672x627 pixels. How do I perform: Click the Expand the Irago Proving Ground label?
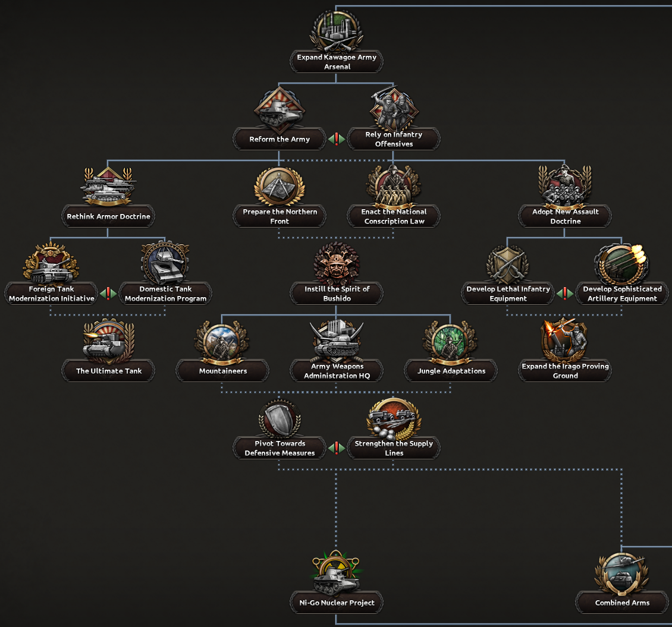[x=565, y=371]
